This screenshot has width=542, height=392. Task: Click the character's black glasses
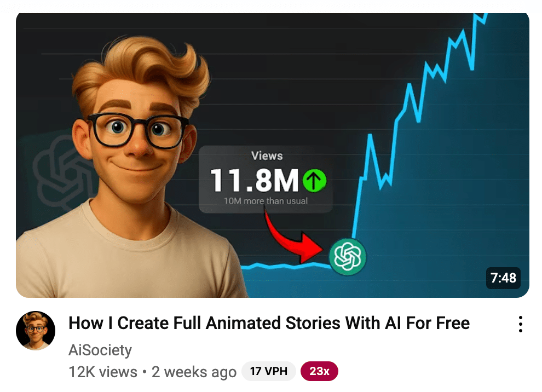tap(137, 130)
